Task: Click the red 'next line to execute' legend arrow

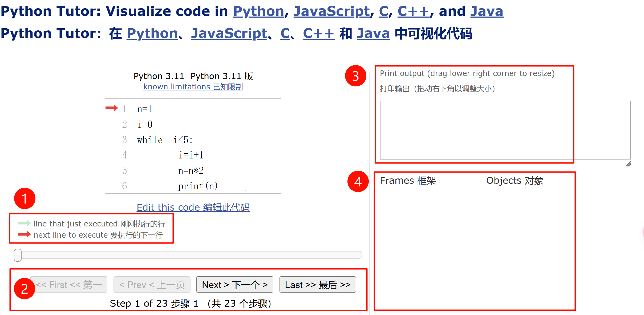Action: [x=24, y=234]
